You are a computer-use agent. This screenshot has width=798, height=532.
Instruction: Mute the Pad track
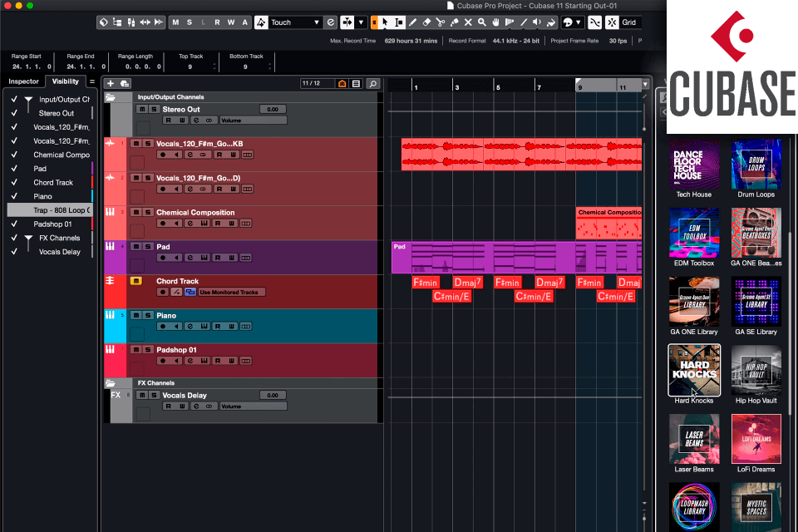(135, 246)
